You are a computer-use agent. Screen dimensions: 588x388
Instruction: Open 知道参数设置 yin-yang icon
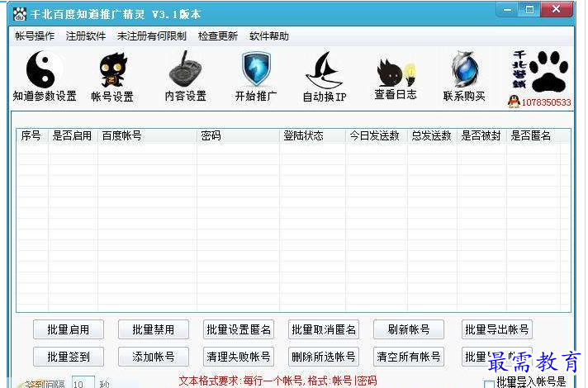click(x=45, y=69)
